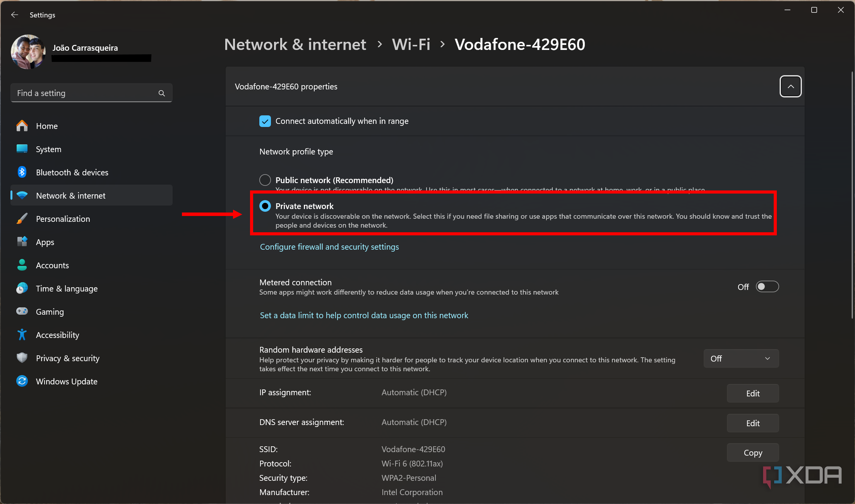Click the Find a setting search box
855x504 pixels.
[x=85, y=93]
